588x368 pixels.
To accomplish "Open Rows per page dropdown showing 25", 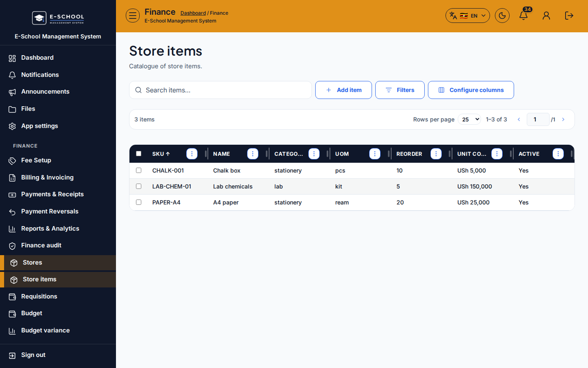I will pos(469,119).
